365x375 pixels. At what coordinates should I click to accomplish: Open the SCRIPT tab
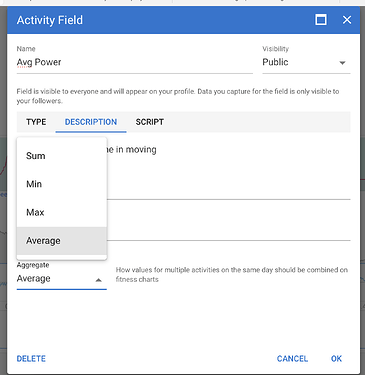point(149,122)
